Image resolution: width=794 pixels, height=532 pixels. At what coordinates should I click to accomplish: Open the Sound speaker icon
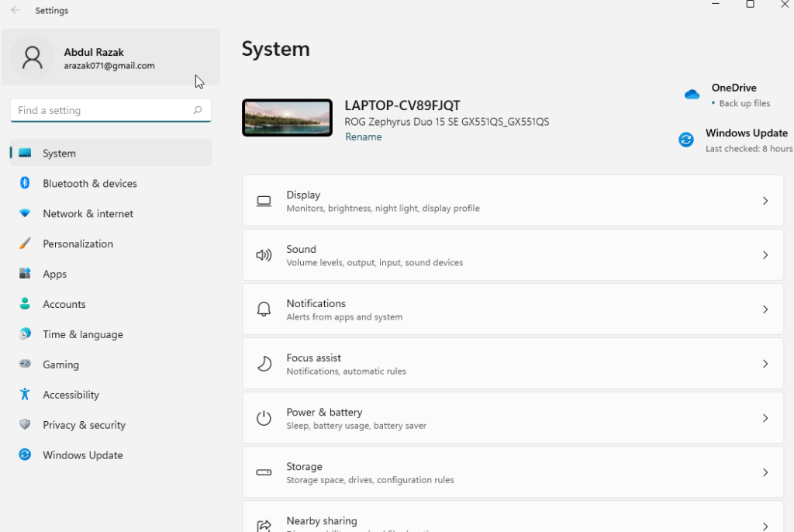(264, 254)
